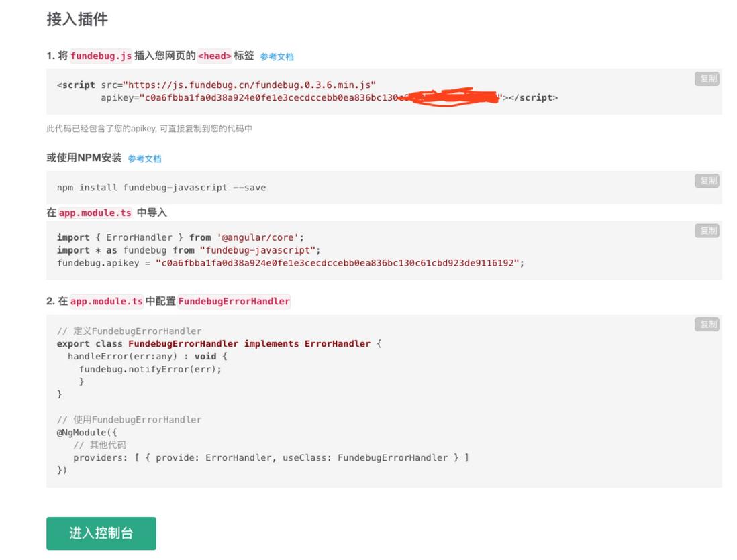Screen dimensions: 737x560
Task: Click the fundebug.apikey assignment line
Action: [291, 263]
